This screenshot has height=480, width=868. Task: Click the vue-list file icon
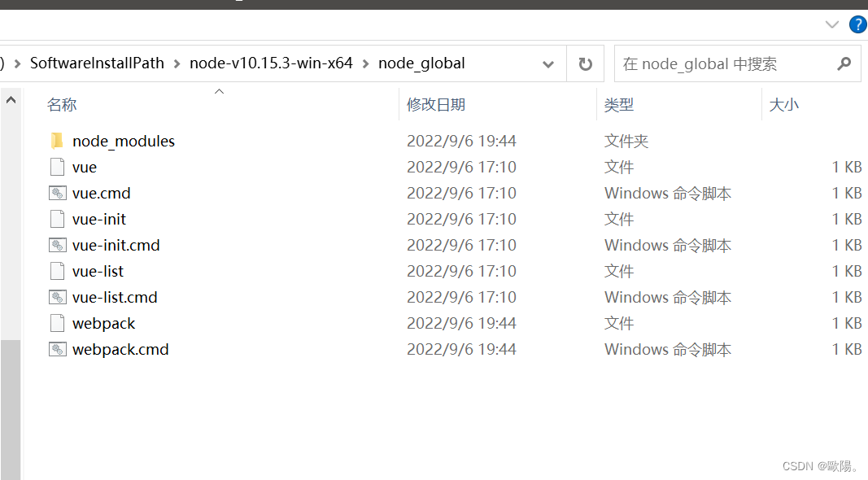pos(57,271)
